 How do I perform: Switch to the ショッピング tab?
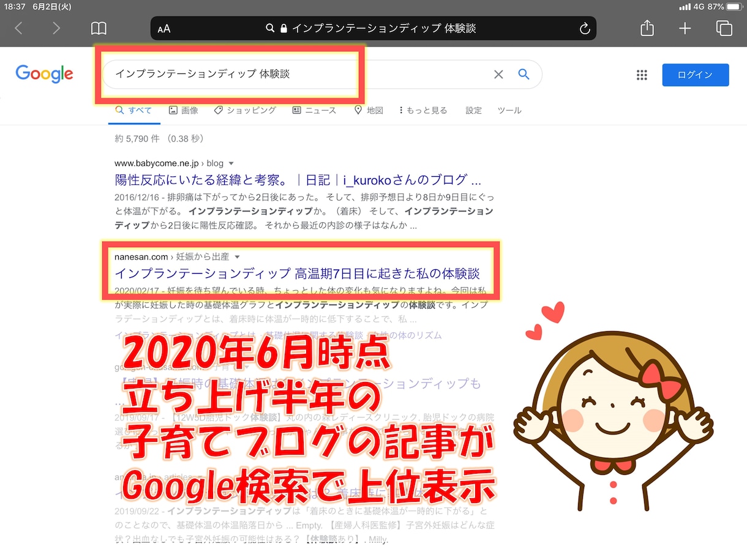tap(245, 110)
